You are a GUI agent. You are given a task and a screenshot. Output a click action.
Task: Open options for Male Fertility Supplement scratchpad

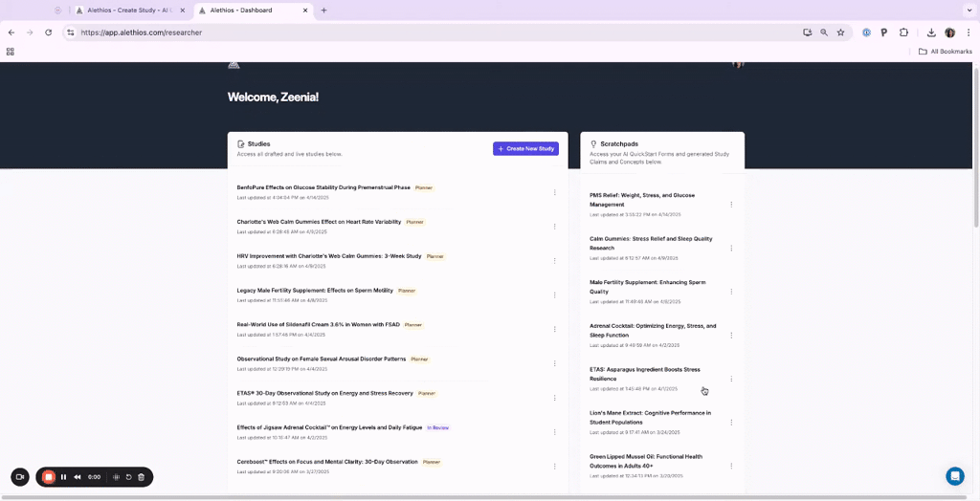[731, 292]
